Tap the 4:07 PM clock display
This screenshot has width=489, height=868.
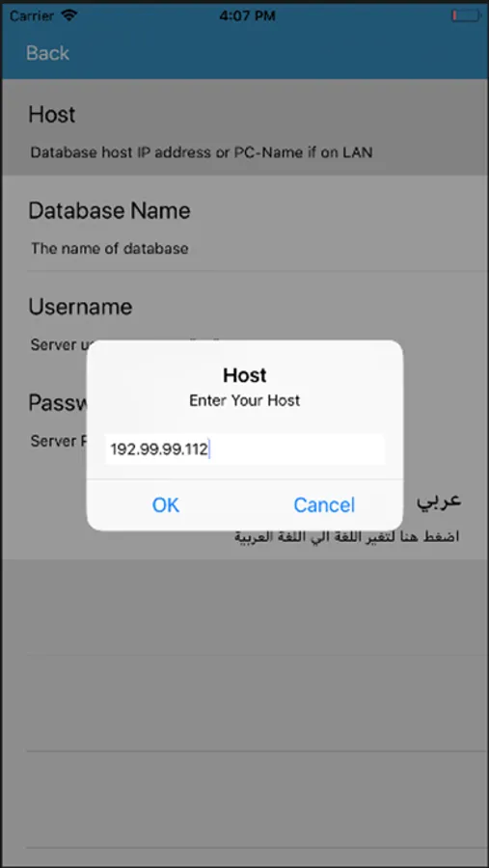[247, 15]
